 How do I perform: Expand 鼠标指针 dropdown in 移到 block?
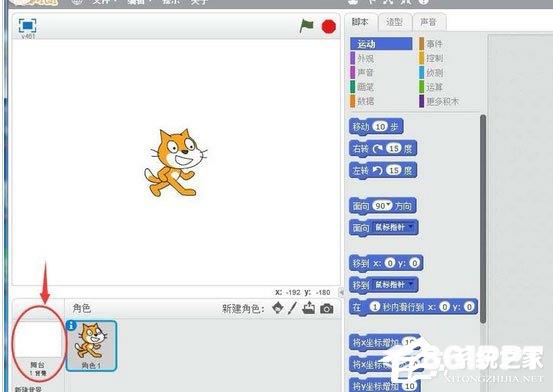point(410,284)
